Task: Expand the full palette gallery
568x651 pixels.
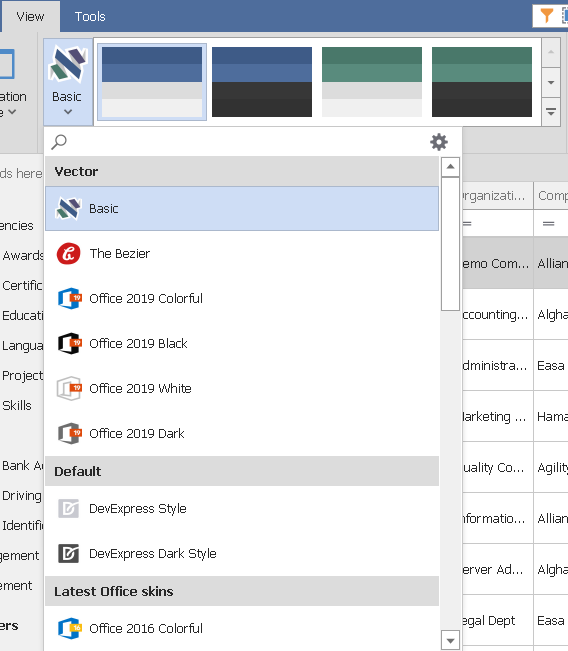Action: (551, 112)
